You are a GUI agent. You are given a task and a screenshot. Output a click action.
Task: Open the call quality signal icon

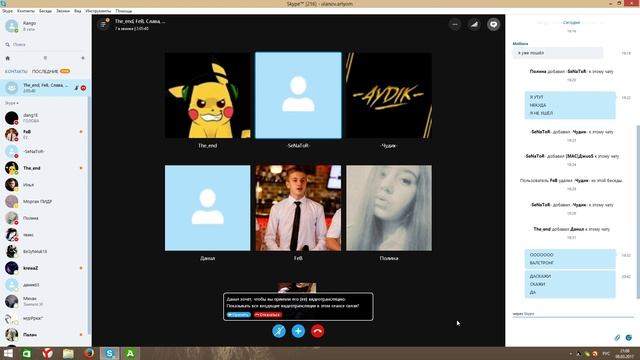[x=474, y=24]
